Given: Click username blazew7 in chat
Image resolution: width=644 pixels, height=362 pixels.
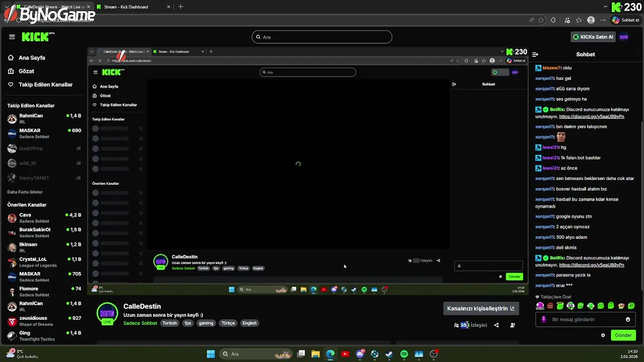Looking at the screenshot, I should coord(551,68).
